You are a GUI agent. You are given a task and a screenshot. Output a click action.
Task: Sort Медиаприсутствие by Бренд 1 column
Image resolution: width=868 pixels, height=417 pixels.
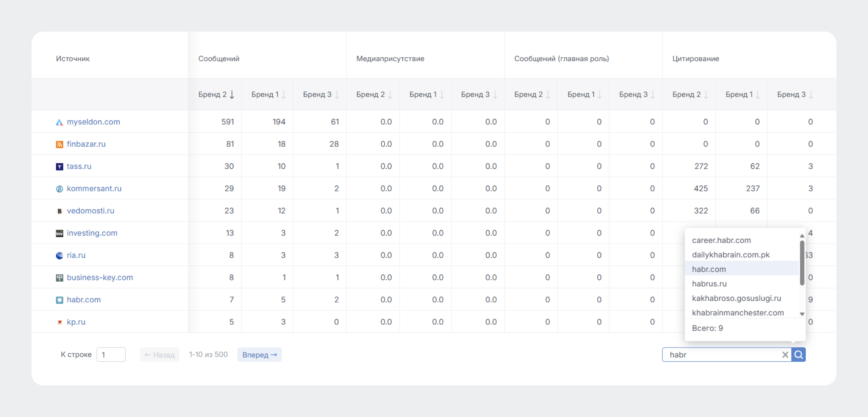427,95
